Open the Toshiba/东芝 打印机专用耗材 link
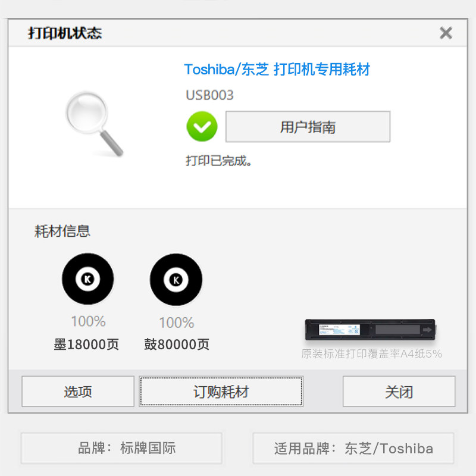The width and height of the screenshot is (476, 476). pyautogui.click(x=277, y=69)
